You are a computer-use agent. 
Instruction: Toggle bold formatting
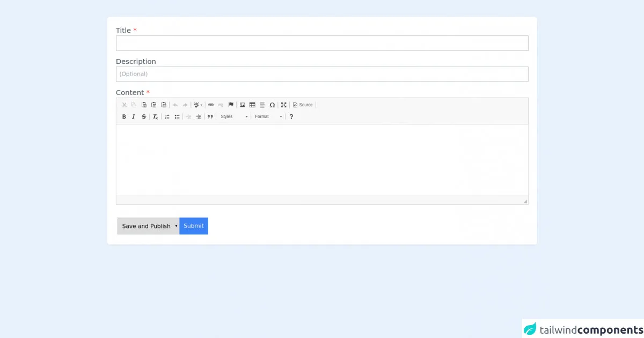click(x=124, y=117)
